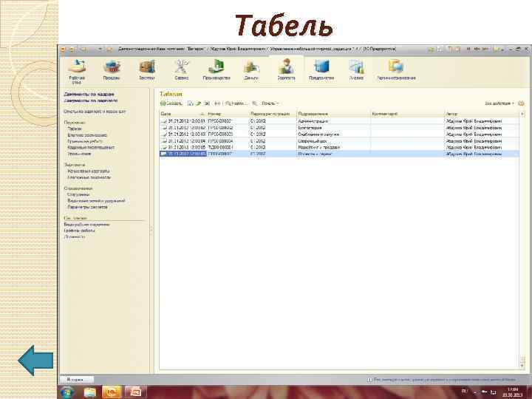Click the slide's blue back arrow button

(35, 361)
